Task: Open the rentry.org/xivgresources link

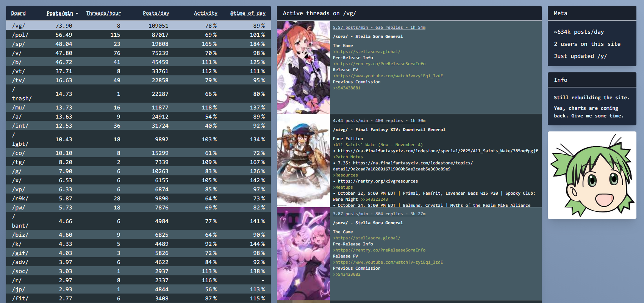Action: [378, 181]
